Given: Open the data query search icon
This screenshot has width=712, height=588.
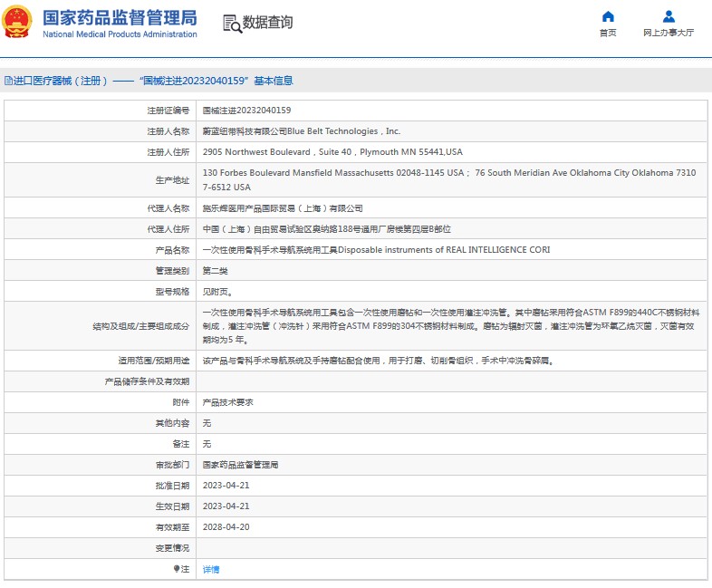Looking at the screenshot, I should pos(233,24).
